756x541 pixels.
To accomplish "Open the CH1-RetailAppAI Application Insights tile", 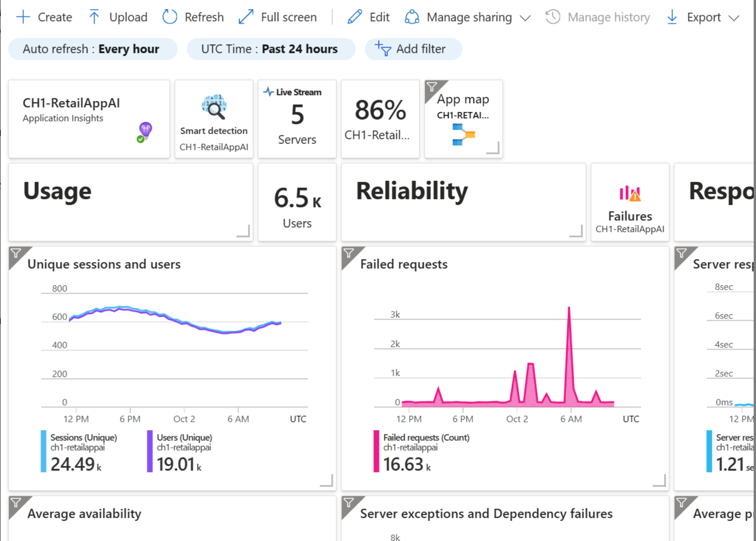I will [89, 119].
